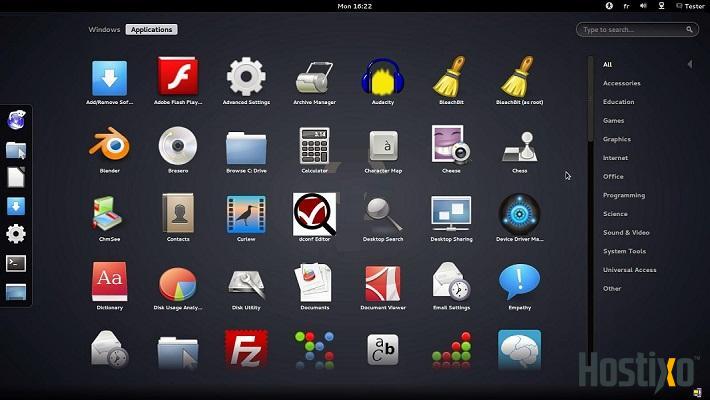Filter by Graphics category
The width and height of the screenshot is (710, 400).
point(617,139)
